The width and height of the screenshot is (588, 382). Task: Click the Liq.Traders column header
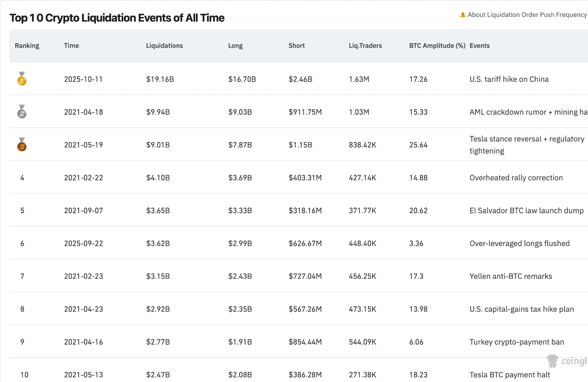tap(365, 45)
